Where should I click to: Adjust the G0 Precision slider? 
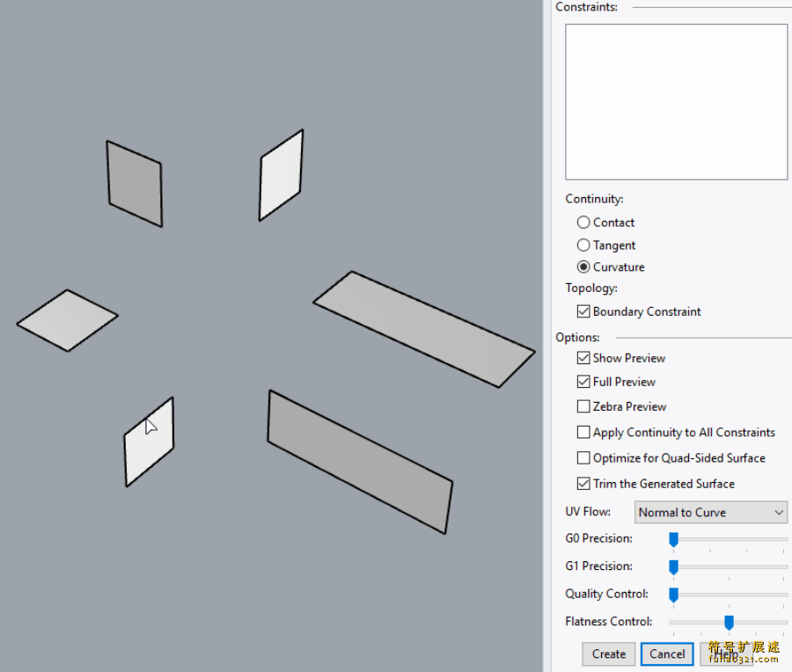tap(674, 538)
